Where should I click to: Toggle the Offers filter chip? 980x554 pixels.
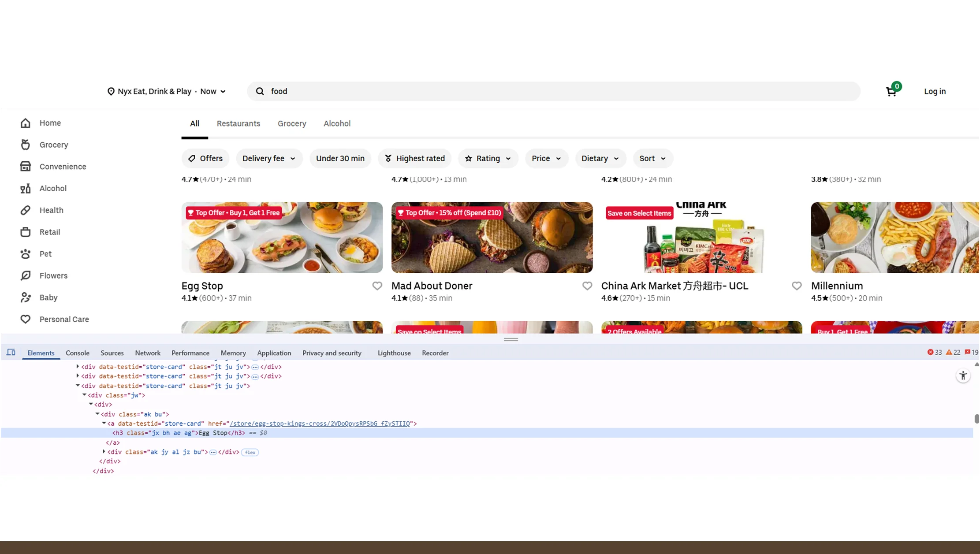(205, 158)
